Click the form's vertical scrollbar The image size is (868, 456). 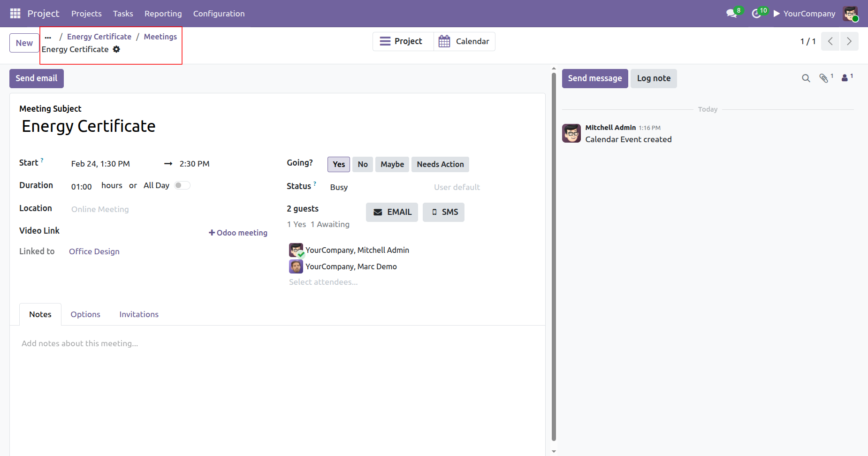[554, 256]
